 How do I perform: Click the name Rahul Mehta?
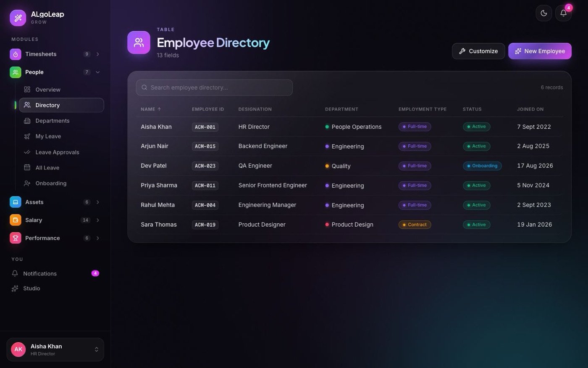pos(157,205)
